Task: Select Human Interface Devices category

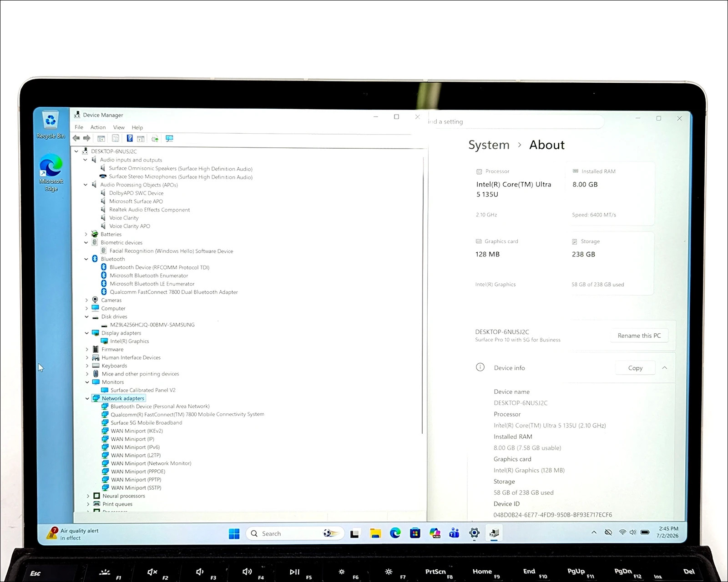Action: (131, 357)
